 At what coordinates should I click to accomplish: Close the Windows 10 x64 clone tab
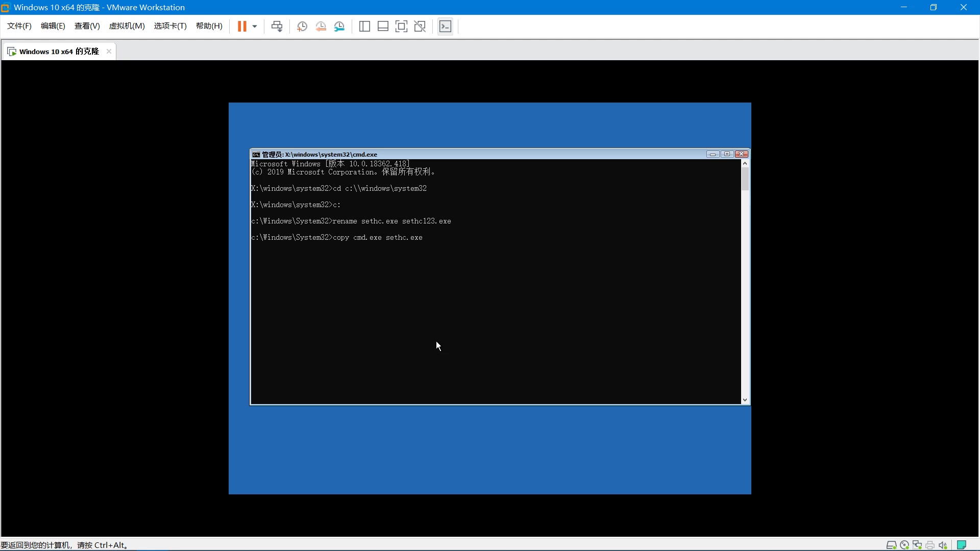pyautogui.click(x=109, y=52)
